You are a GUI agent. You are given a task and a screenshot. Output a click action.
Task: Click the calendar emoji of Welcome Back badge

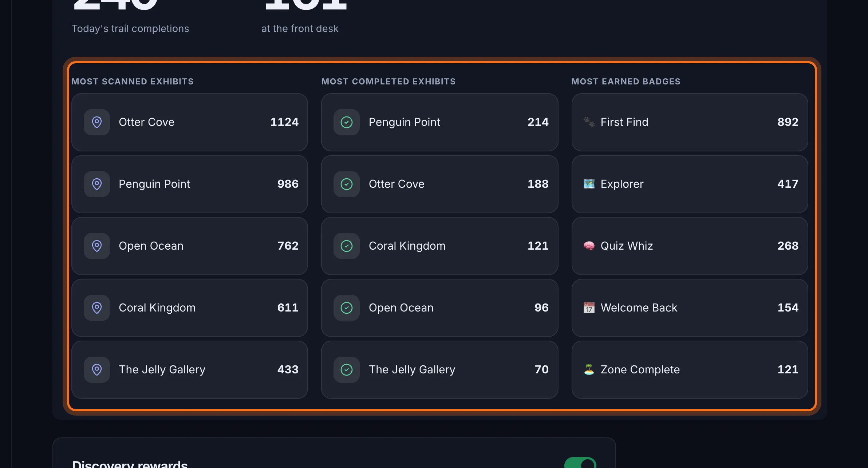point(589,308)
